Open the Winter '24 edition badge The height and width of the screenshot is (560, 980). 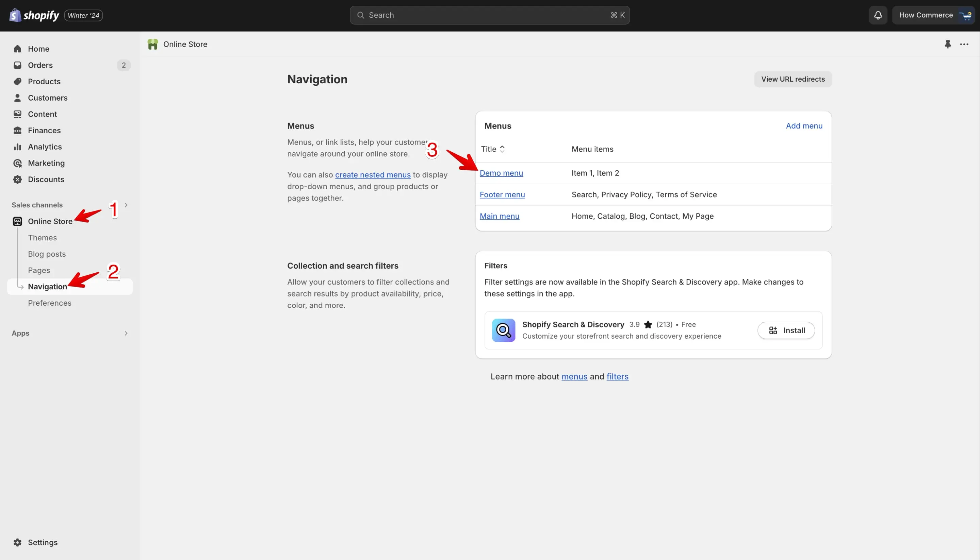(x=83, y=15)
